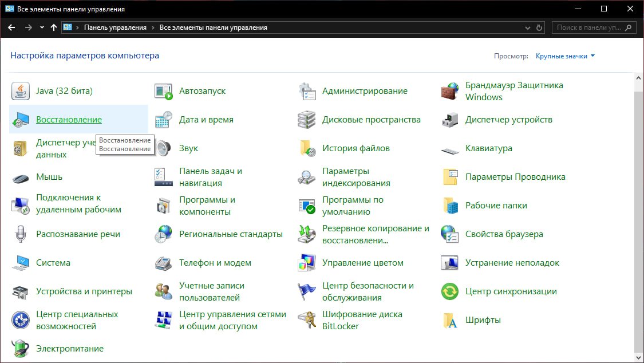Open the Java (32 бита) coffee cup icon

point(21,91)
